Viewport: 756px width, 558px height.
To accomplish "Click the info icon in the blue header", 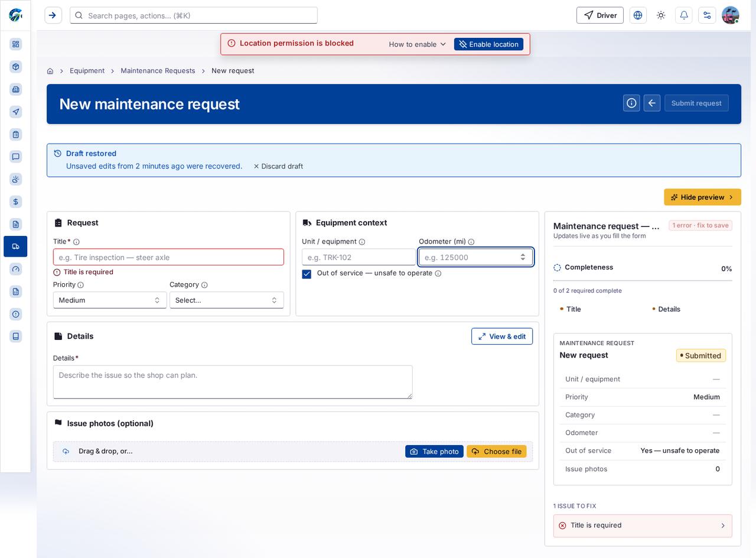I will pyautogui.click(x=631, y=103).
